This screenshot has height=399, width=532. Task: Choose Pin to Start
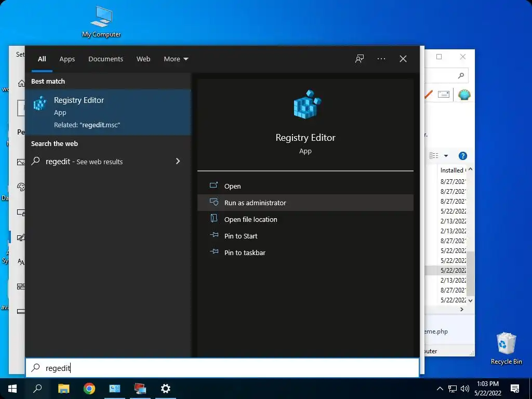[x=305, y=236]
